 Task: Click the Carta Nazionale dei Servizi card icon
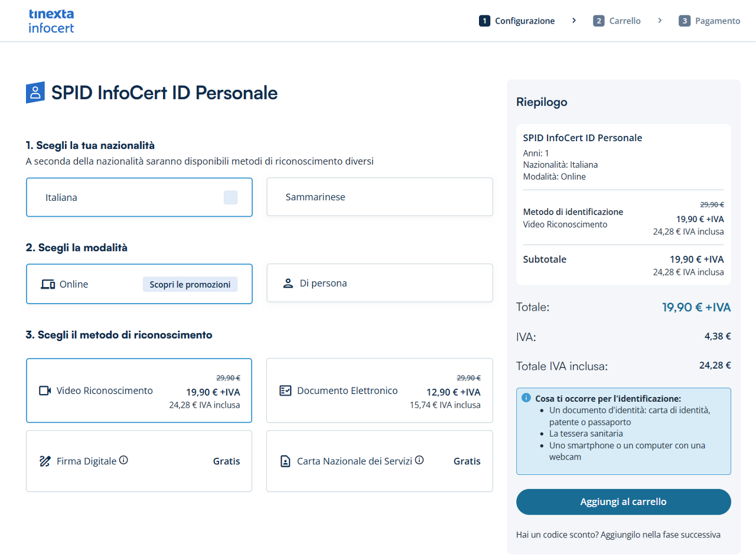(285, 461)
